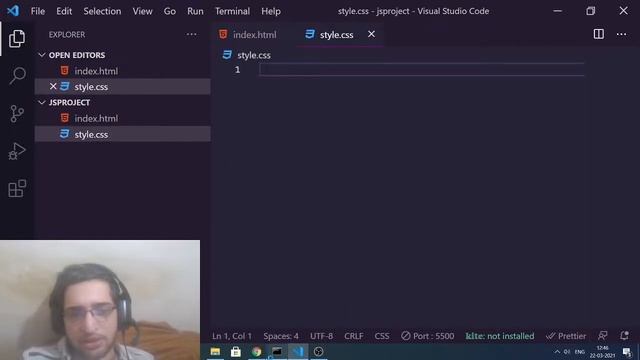The width and height of the screenshot is (640, 360).
Task: Open the Terminal menu
Action: (232, 11)
